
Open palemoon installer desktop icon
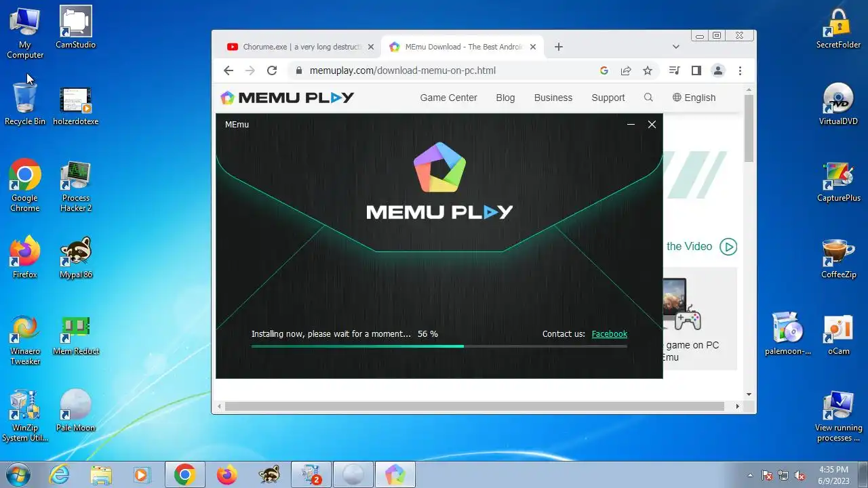(x=788, y=333)
